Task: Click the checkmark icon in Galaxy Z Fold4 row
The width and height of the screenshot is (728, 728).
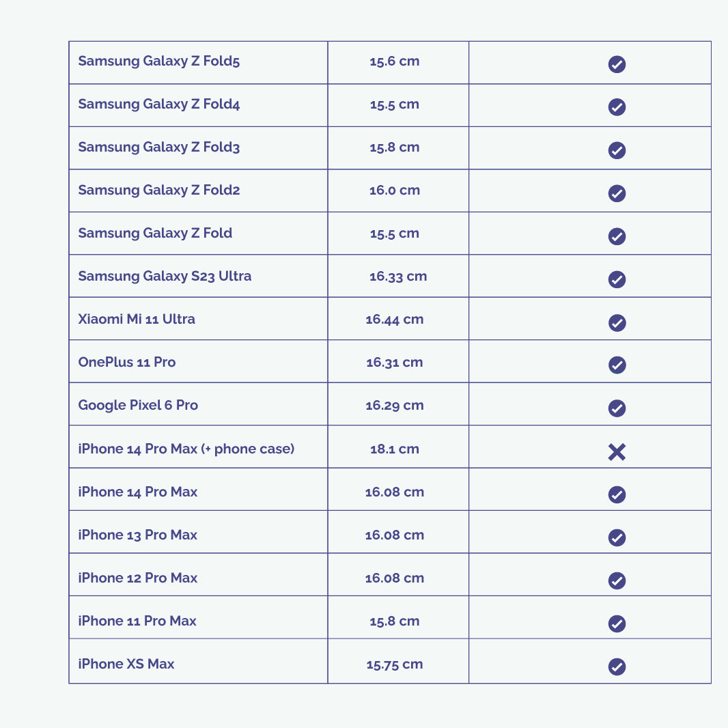Action: (617, 107)
